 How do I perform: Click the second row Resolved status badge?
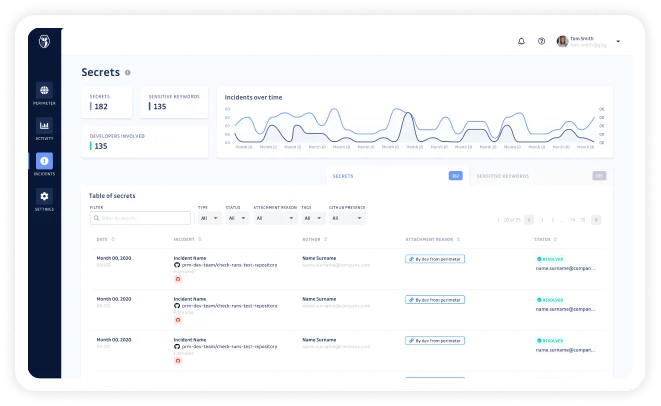550,300
